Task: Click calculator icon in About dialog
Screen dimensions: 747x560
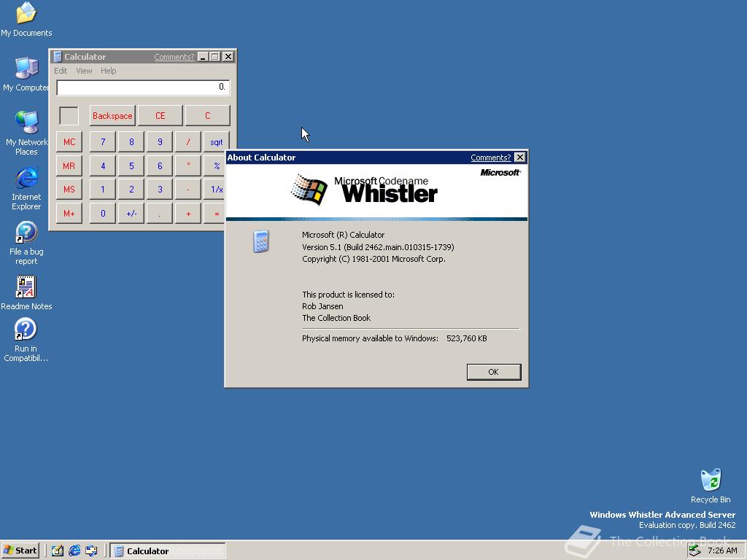Action: click(x=260, y=241)
